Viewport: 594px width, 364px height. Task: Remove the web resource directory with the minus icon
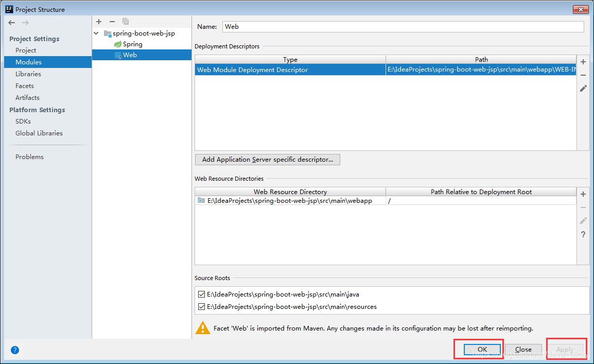(x=583, y=207)
